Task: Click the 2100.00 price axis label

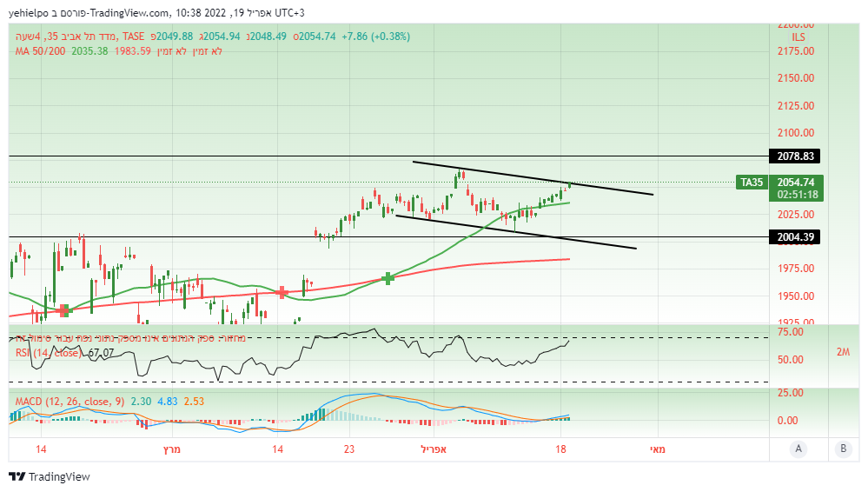Action: click(x=796, y=132)
